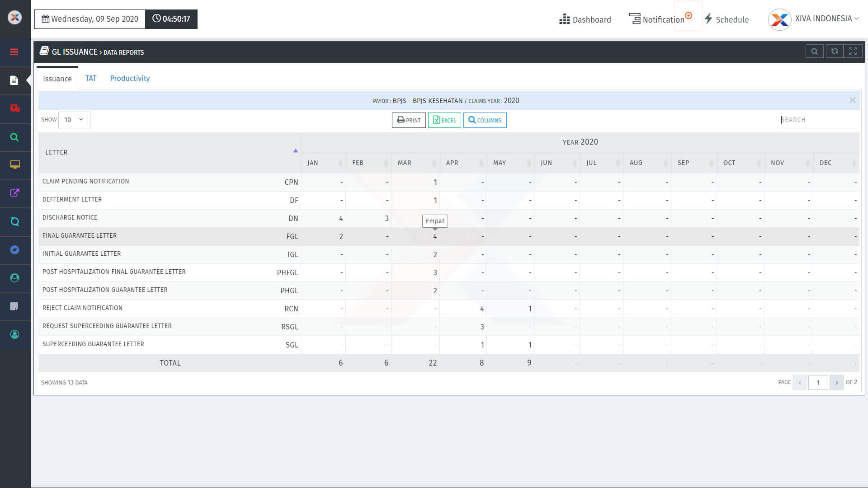The image size is (868, 488).
Task: Sort by the FEB column
Action: (x=369, y=163)
